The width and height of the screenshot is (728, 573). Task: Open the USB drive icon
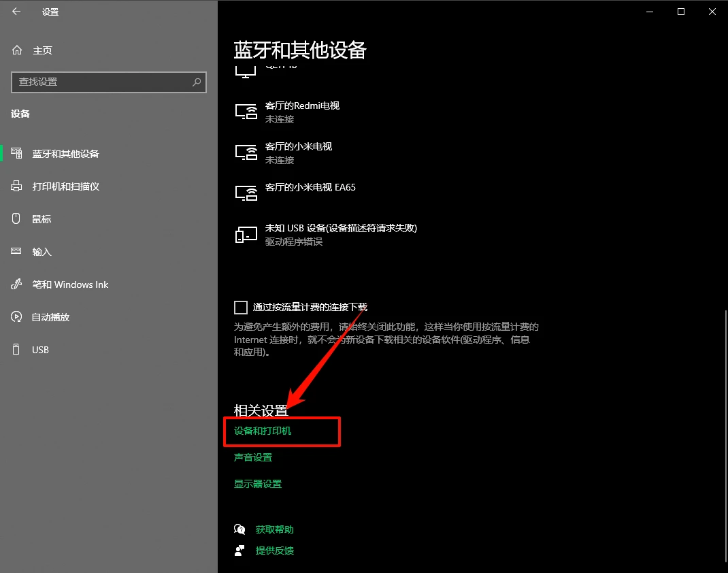tap(16, 349)
